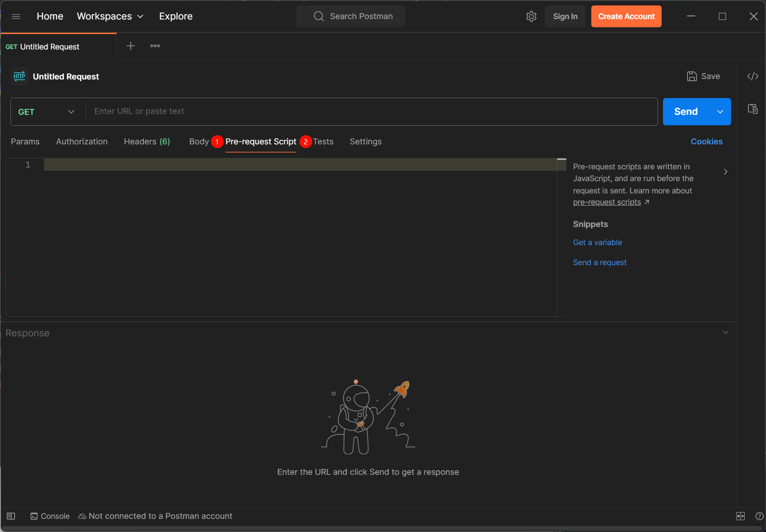Open the Cookies link

click(x=707, y=142)
